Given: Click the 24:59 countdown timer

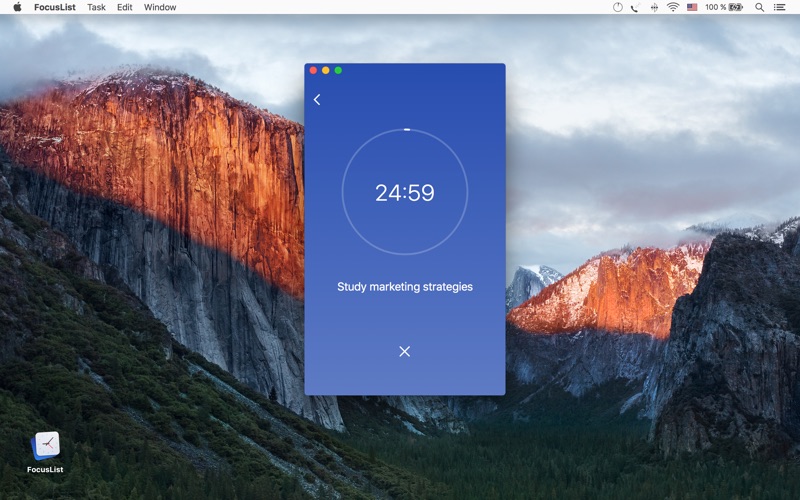Looking at the screenshot, I should [405, 193].
